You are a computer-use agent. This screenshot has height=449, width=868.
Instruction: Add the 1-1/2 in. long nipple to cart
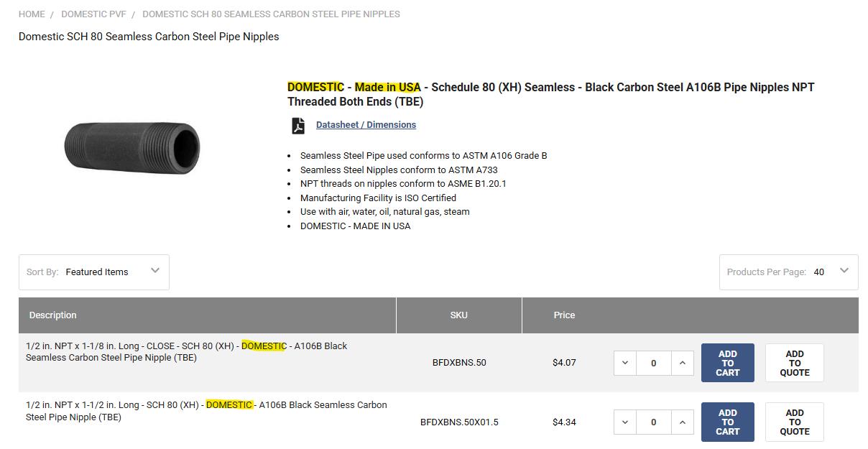coord(727,422)
